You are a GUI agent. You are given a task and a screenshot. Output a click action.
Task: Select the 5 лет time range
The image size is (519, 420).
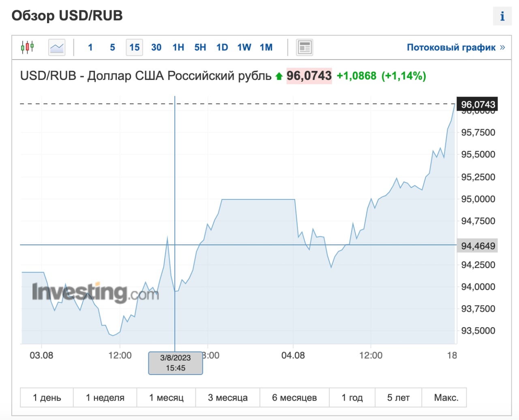point(398,398)
